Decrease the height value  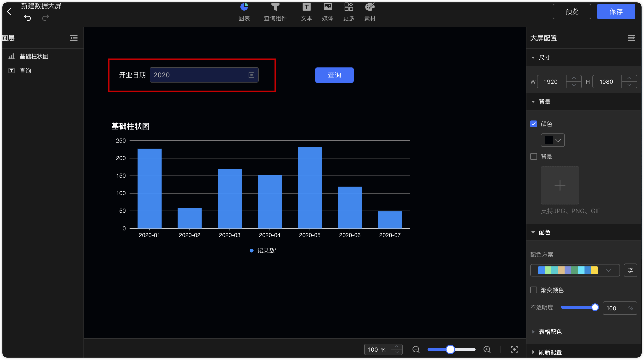tap(629, 85)
